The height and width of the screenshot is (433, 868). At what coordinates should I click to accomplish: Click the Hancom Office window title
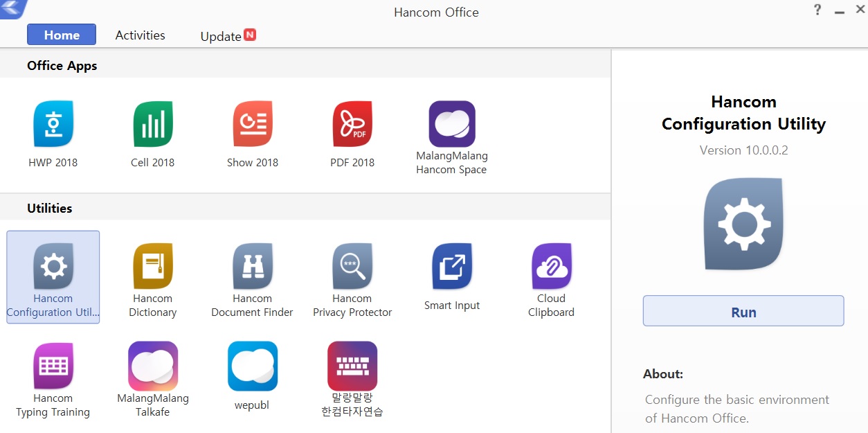coord(436,12)
